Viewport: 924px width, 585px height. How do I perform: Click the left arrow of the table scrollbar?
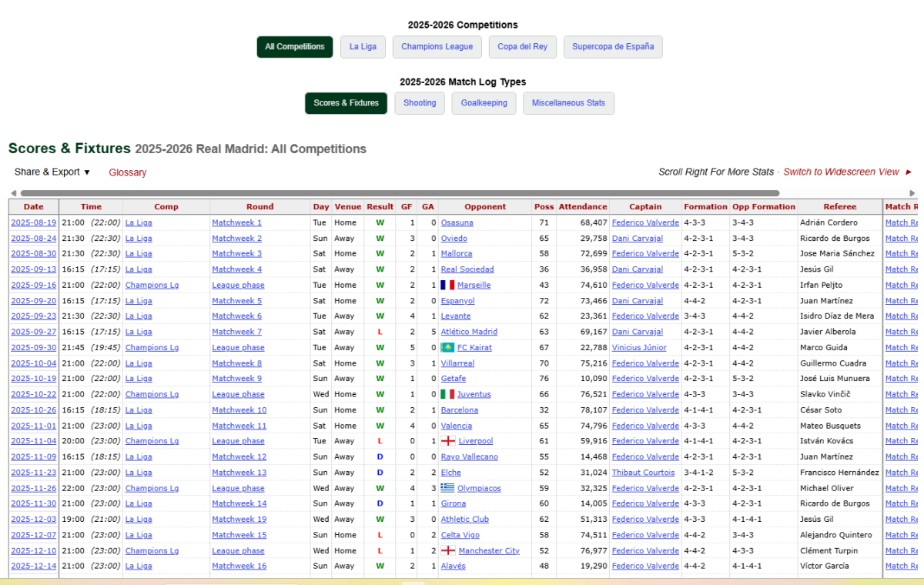13,193
